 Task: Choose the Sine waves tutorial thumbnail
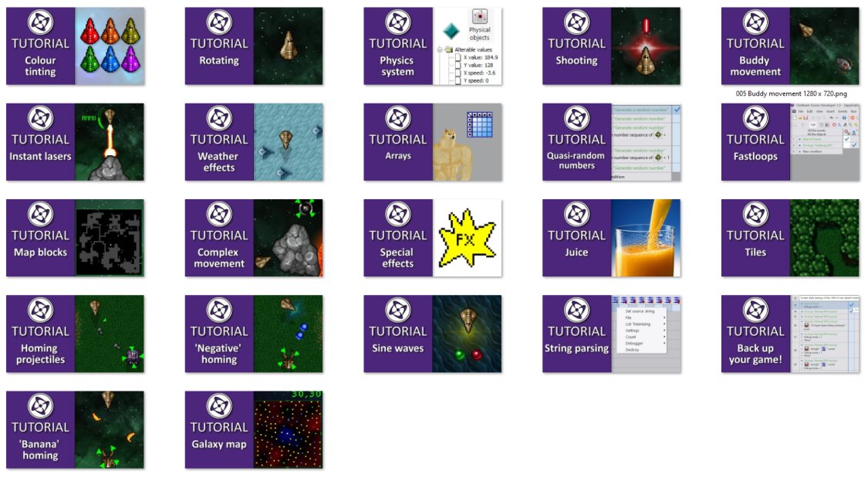pyautogui.click(x=433, y=334)
